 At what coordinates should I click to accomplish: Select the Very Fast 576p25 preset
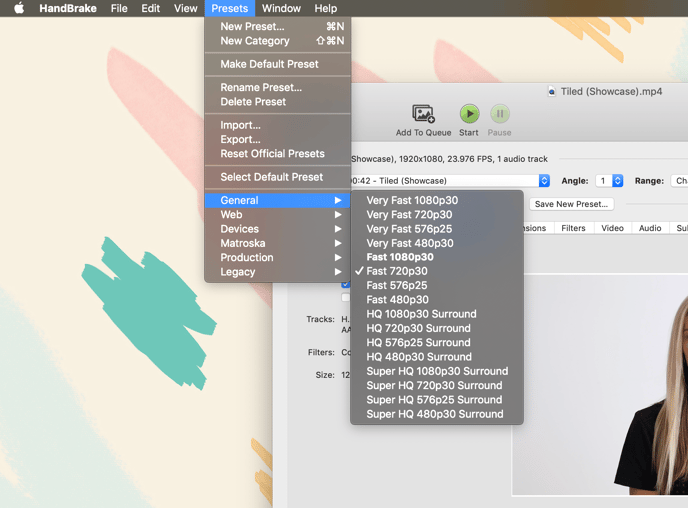pos(437,229)
